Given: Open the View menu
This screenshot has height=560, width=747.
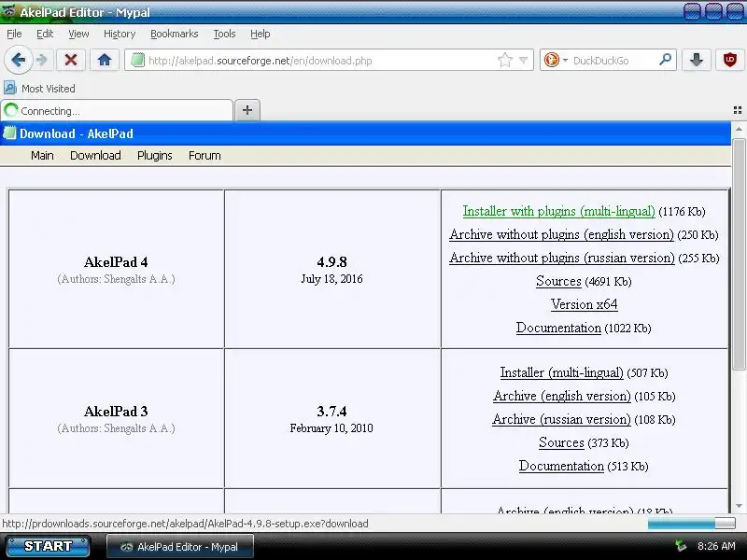Looking at the screenshot, I should point(78,34).
